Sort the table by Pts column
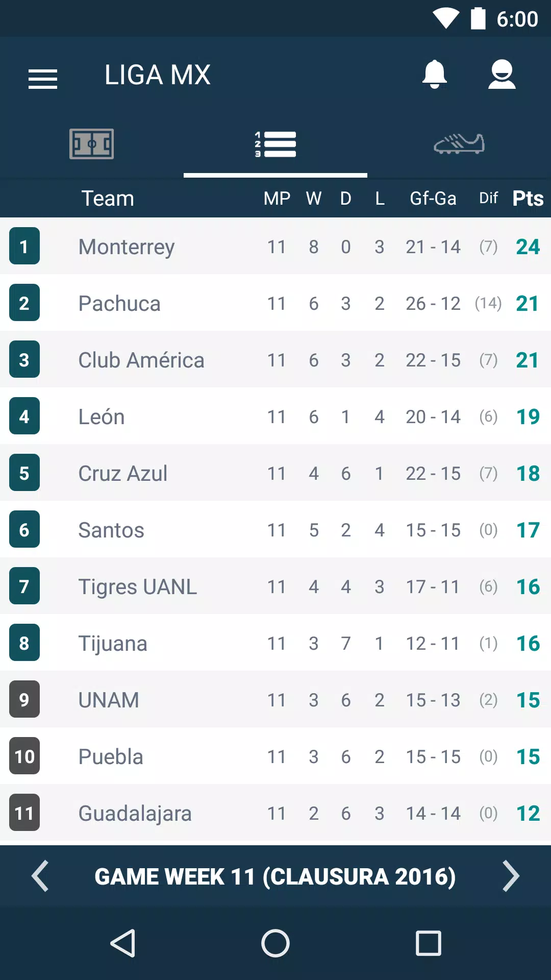This screenshot has height=980, width=551. 527,198
